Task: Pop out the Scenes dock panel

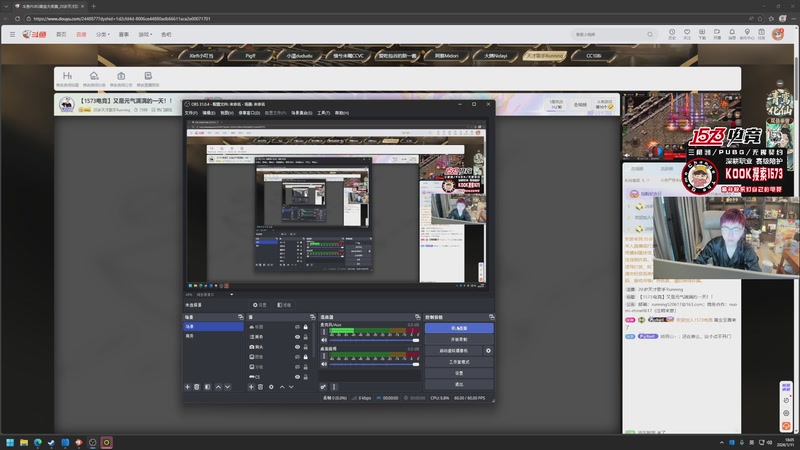Action: (x=241, y=317)
